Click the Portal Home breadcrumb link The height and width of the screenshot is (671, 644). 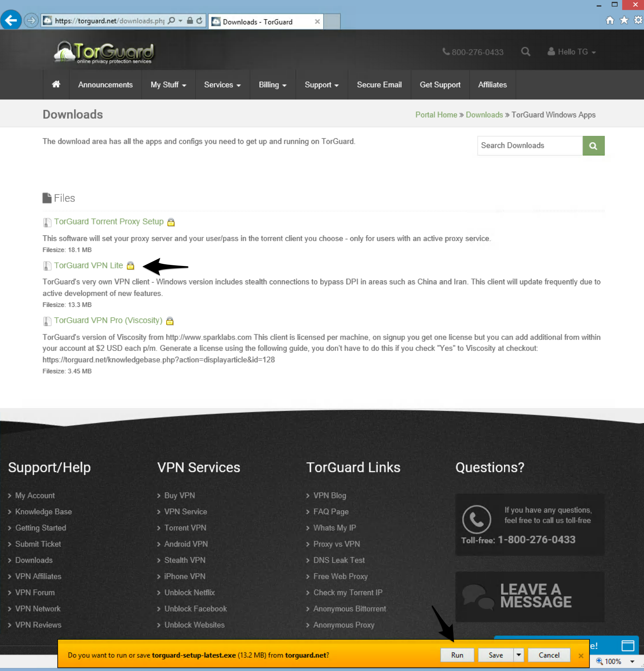pos(436,115)
